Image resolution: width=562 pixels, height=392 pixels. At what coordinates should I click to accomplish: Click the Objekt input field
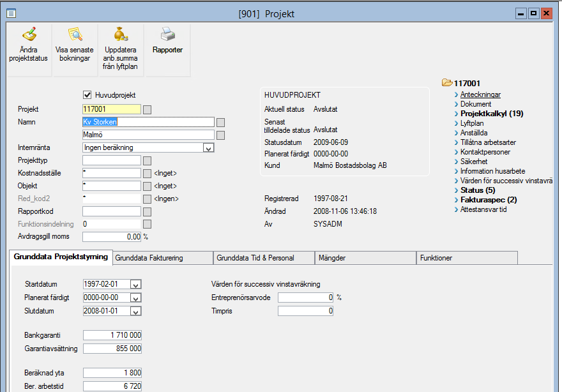[x=112, y=186]
